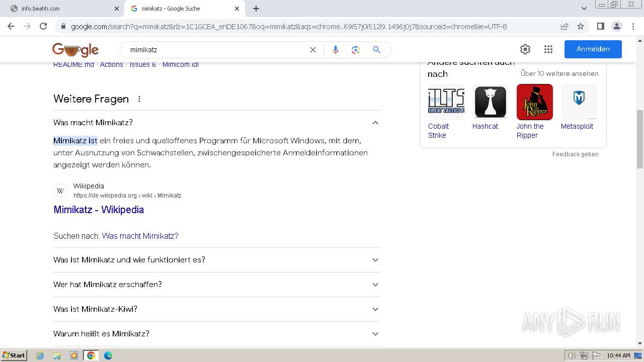Click into the Google search field

[x=216, y=50]
